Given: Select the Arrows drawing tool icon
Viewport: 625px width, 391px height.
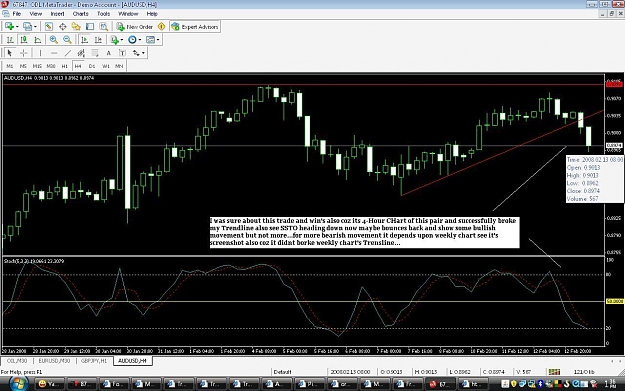Looking at the screenshot, I should pos(136,53).
